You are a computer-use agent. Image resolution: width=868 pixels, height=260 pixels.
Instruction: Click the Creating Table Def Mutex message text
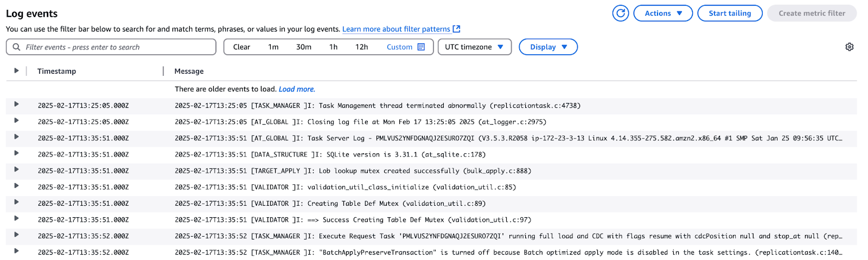coord(330,204)
